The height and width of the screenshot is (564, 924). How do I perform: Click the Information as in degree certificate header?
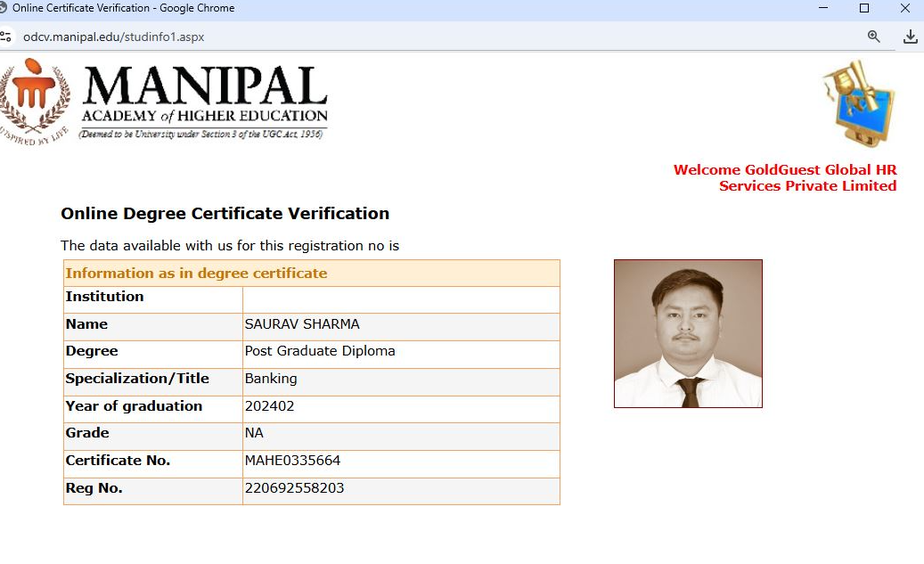coord(196,274)
